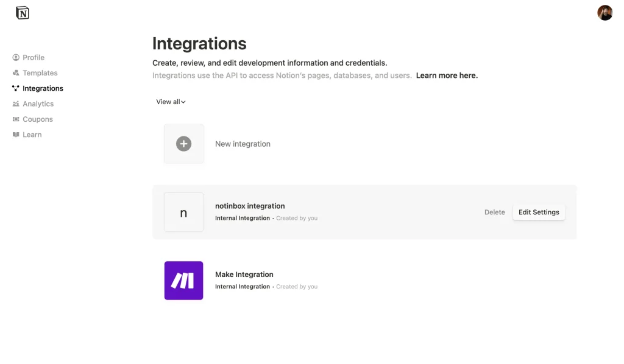Image resolution: width=624 pixels, height=364 pixels.
Task: Click the Integrations sidebar icon
Action: coord(16,88)
